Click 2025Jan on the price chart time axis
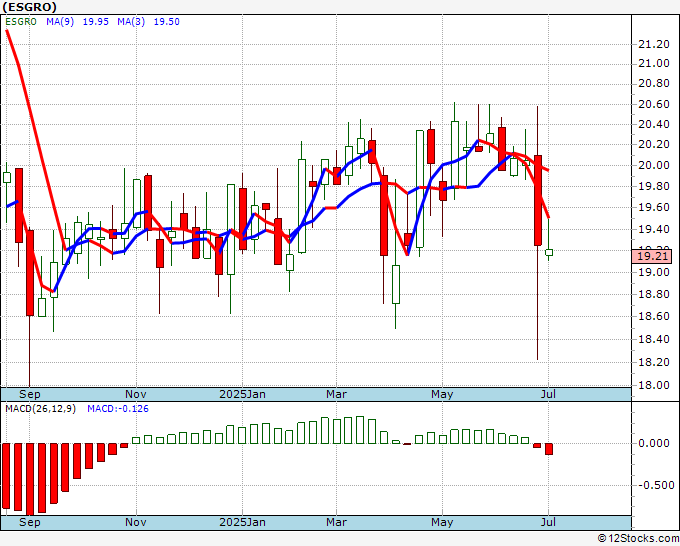This screenshot has width=680, height=546. [x=242, y=394]
